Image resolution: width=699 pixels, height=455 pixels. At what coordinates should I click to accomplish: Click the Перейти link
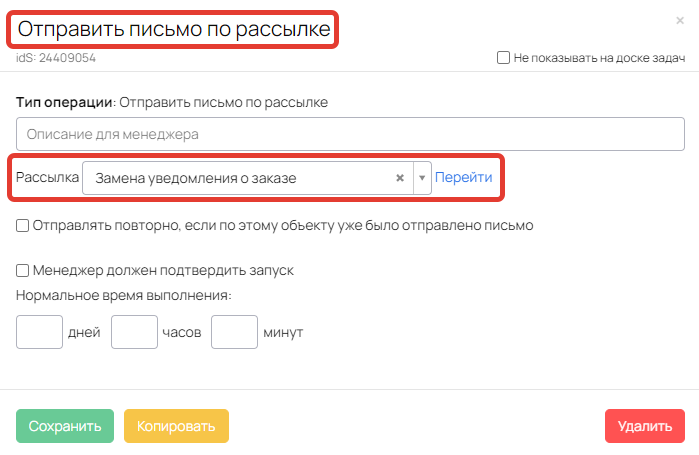pos(464,177)
